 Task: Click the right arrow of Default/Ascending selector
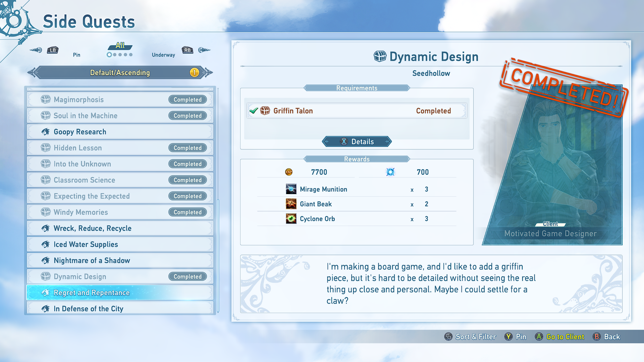(x=208, y=72)
